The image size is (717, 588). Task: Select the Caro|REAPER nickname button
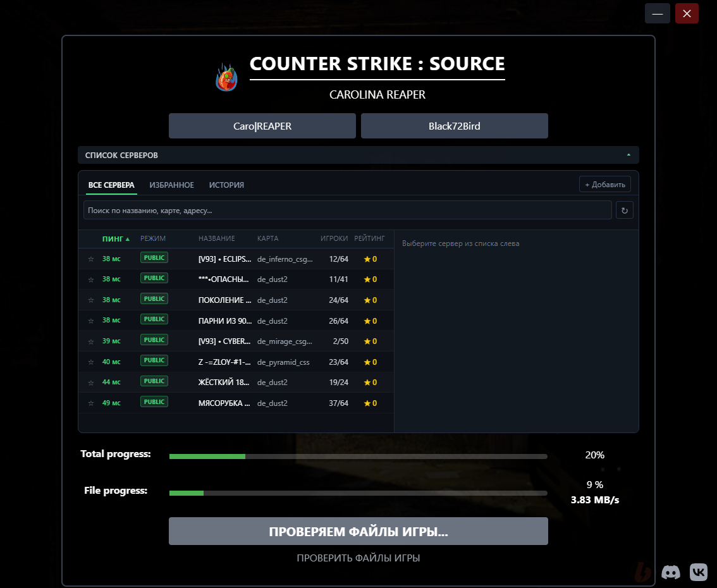262,126
